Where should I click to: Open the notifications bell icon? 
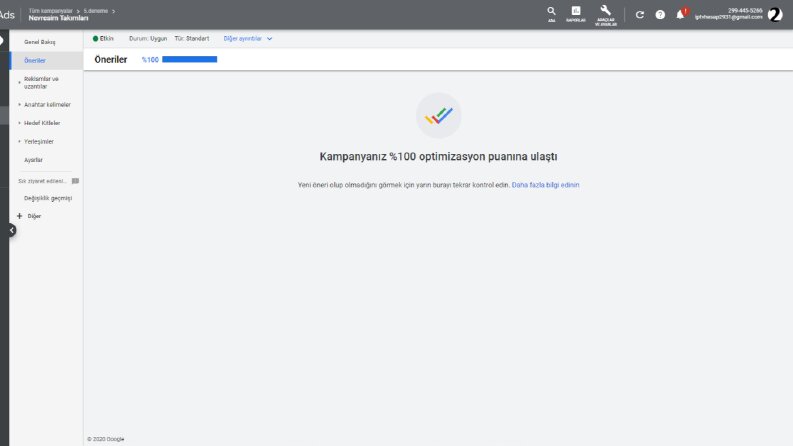click(x=681, y=14)
